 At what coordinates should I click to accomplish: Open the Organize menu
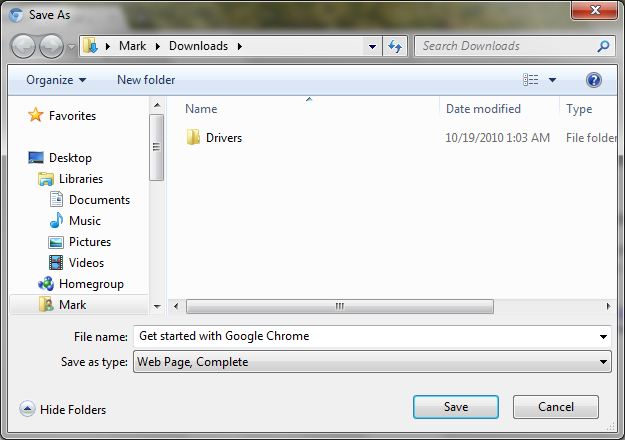coord(56,80)
